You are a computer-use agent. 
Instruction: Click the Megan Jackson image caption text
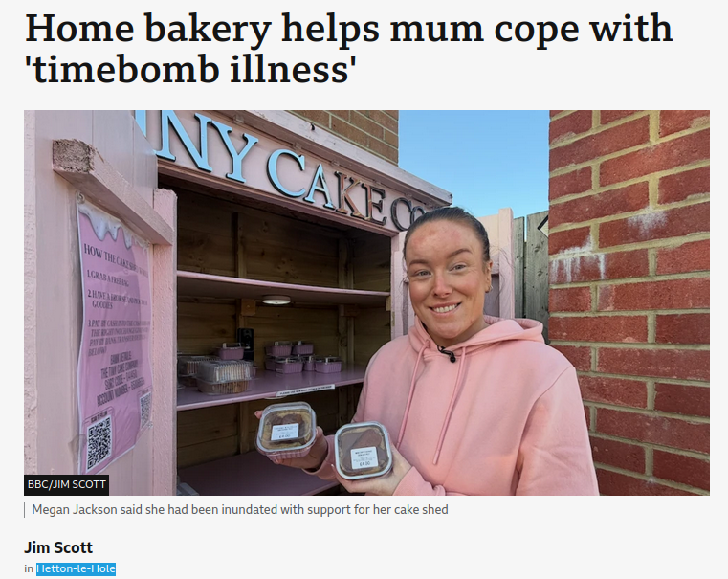tap(239, 510)
